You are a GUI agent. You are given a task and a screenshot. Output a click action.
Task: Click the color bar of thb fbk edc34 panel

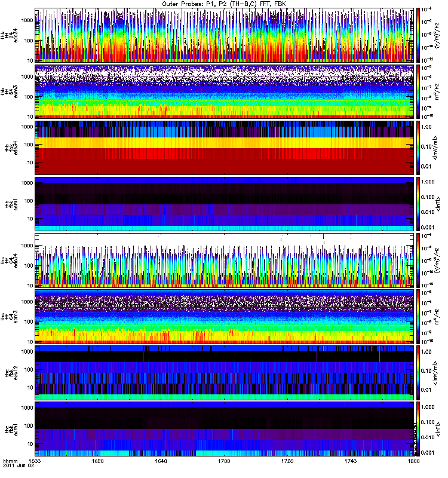click(x=419, y=147)
